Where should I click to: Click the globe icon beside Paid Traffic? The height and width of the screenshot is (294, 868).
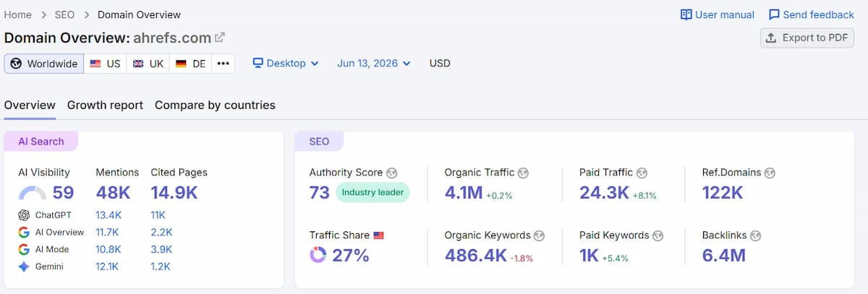(x=642, y=173)
